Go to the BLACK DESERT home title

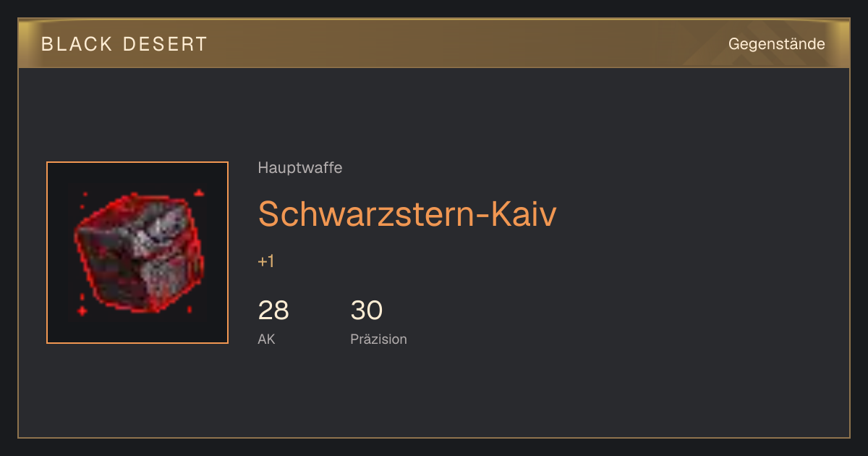(124, 44)
